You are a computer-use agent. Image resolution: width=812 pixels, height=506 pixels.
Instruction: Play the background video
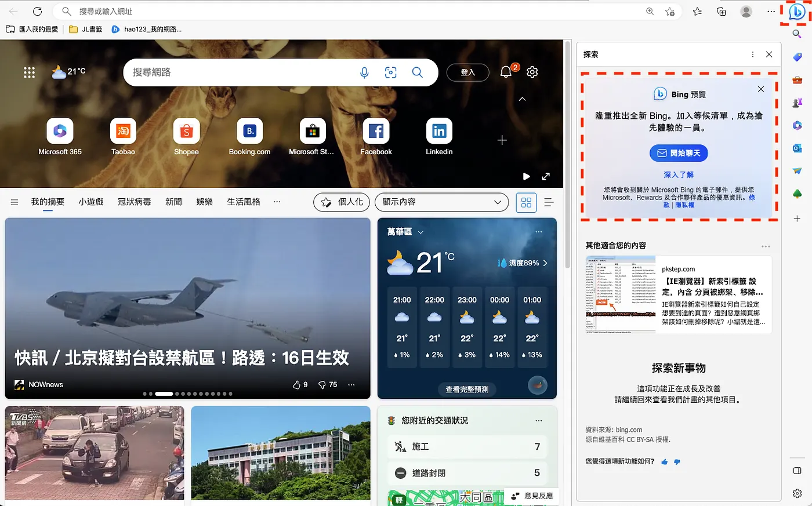pyautogui.click(x=527, y=177)
